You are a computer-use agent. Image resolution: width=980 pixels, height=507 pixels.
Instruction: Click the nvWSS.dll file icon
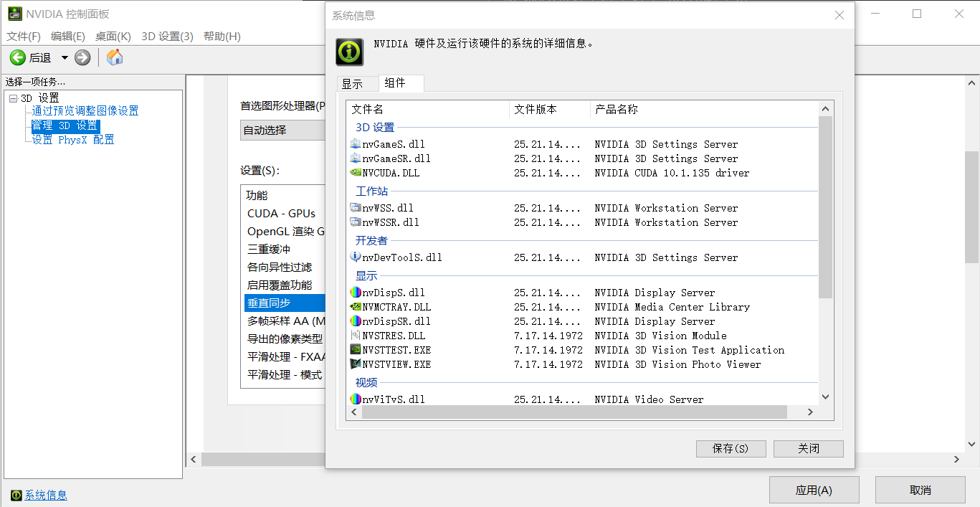click(x=356, y=208)
